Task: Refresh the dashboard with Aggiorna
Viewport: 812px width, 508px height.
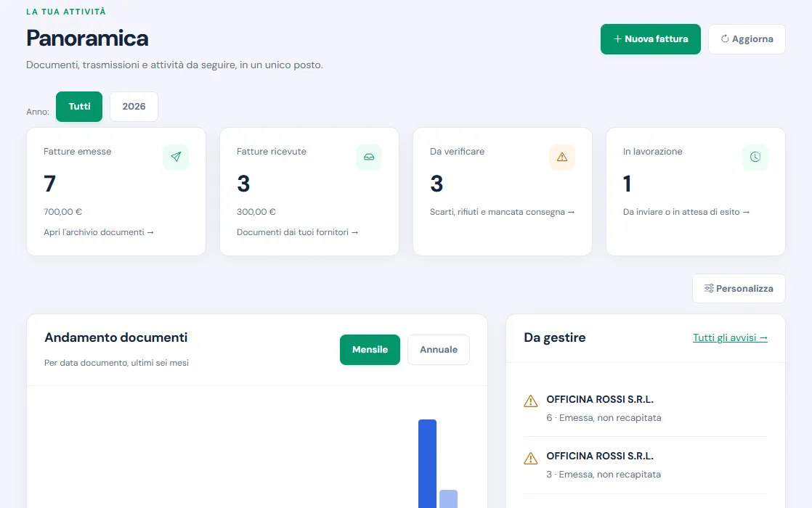Action: [x=747, y=38]
